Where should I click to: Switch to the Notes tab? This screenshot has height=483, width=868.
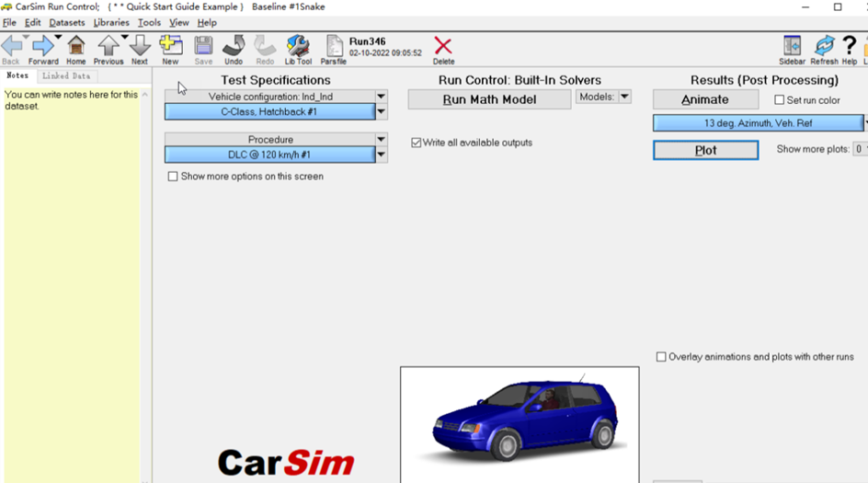click(x=17, y=75)
